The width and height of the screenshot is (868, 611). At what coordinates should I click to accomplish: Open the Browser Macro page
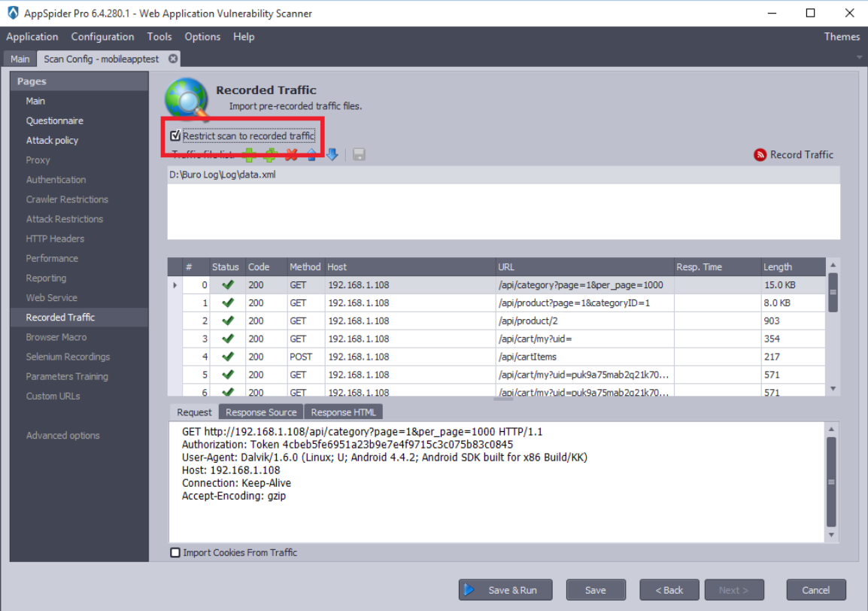tap(56, 337)
